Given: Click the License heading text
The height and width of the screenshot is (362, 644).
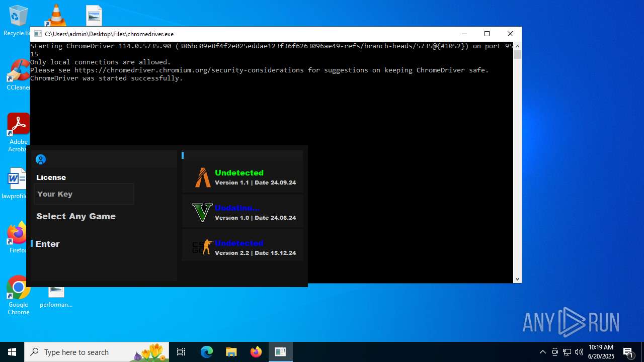Looking at the screenshot, I should pyautogui.click(x=51, y=177).
